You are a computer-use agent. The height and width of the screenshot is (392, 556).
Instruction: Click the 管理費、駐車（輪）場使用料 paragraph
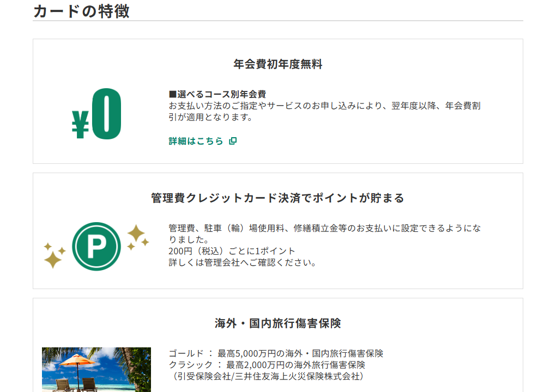pos(324,234)
